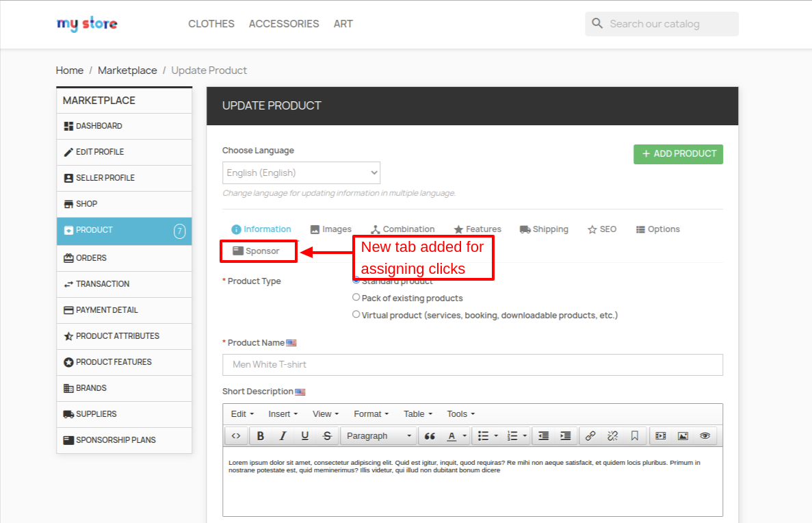The width and height of the screenshot is (812, 523).
Task: Open the Combination tab
Action: 402,229
